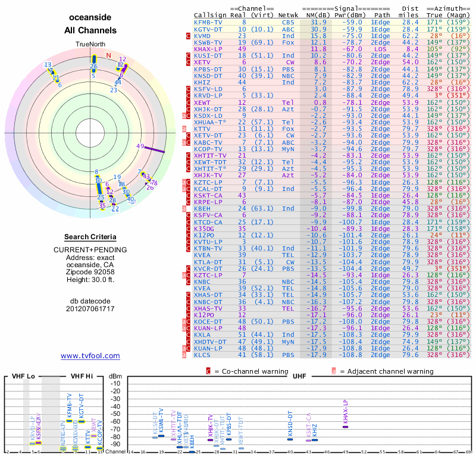
Task: Click the co-channel warning icon beside KVMD
Action: (x=189, y=36)
